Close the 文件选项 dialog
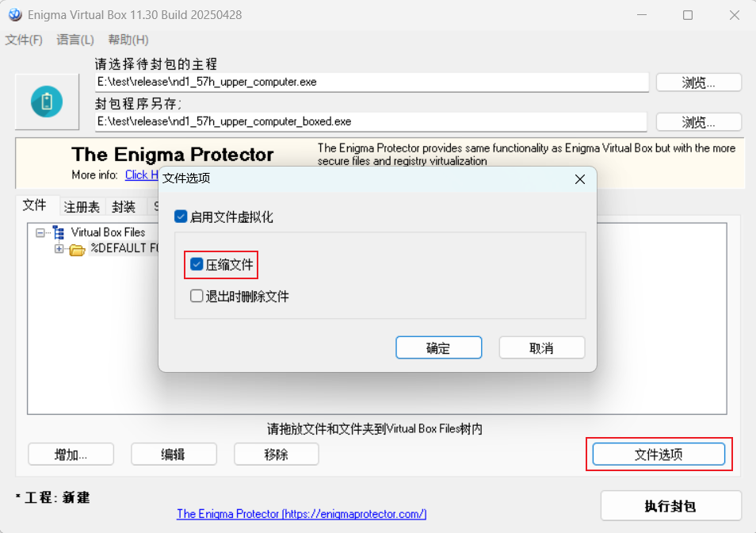This screenshot has width=756, height=533. [x=580, y=179]
